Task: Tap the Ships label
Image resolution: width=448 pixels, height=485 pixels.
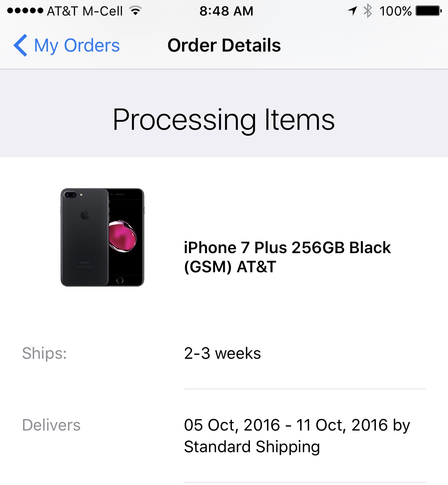Action: point(44,353)
